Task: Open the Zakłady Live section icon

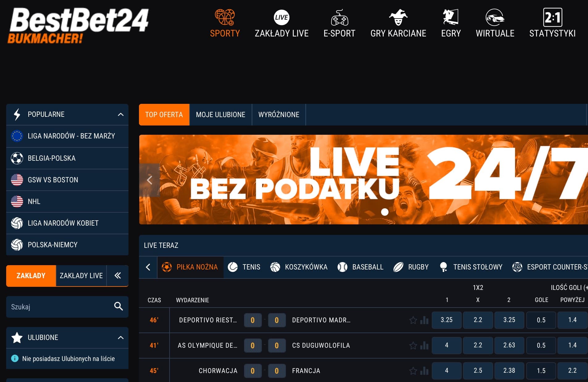Action: click(x=281, y=17)
